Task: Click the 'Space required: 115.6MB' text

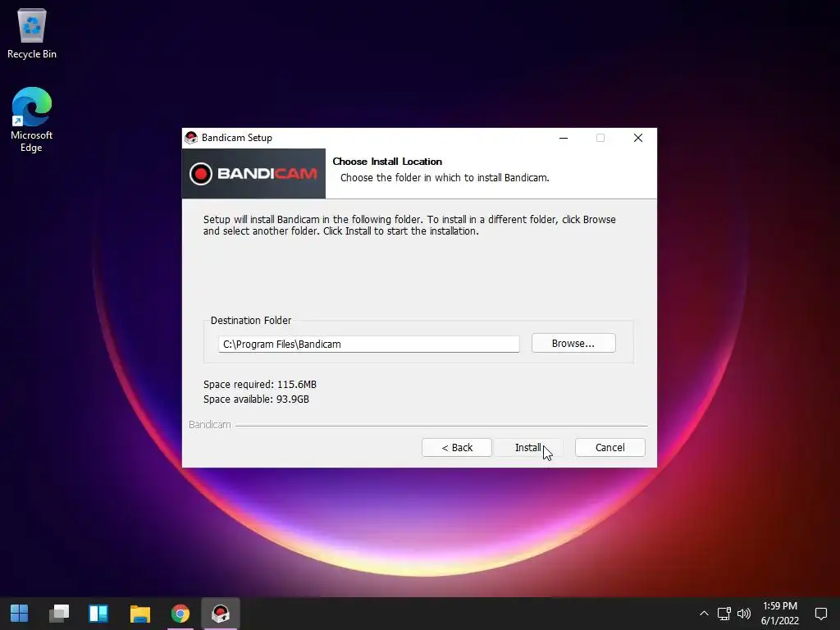Action: tap(260, 385)
